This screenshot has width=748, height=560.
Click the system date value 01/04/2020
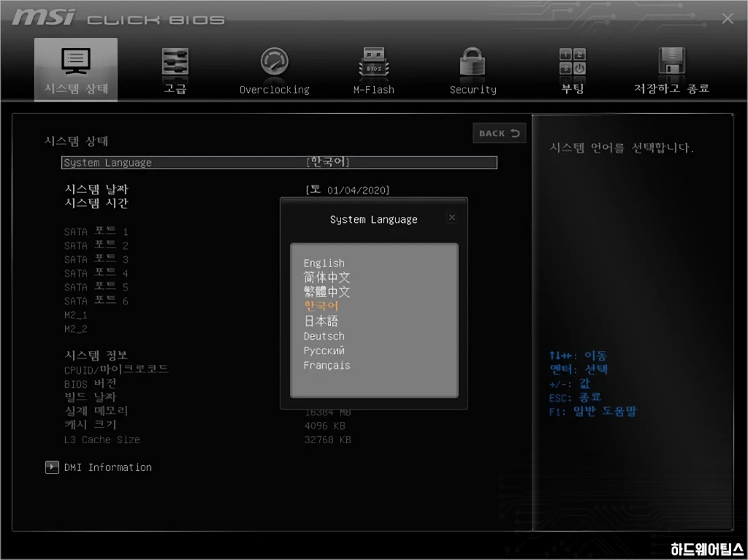point(358,191)
